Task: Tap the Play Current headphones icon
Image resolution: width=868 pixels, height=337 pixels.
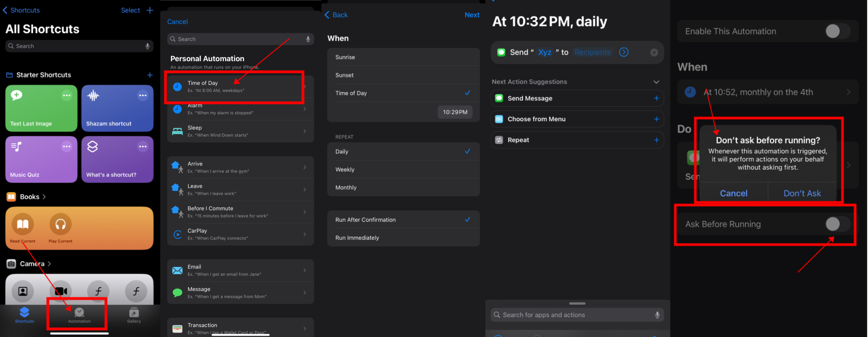Action: tap(61, 224)
